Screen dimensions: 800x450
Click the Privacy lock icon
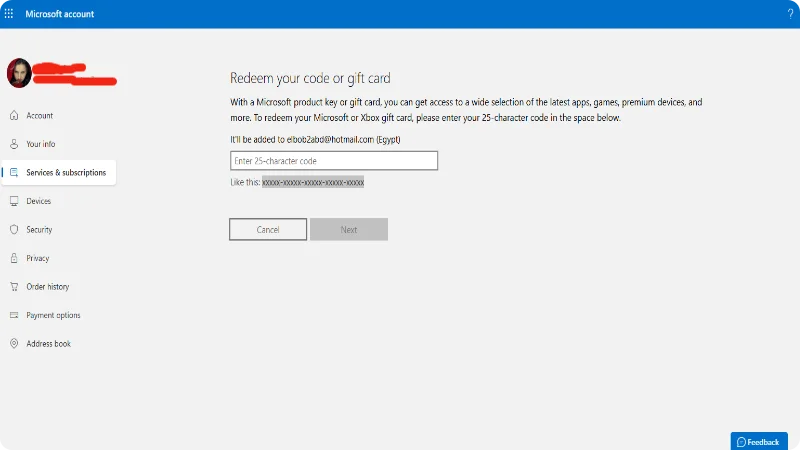[14, 258]
